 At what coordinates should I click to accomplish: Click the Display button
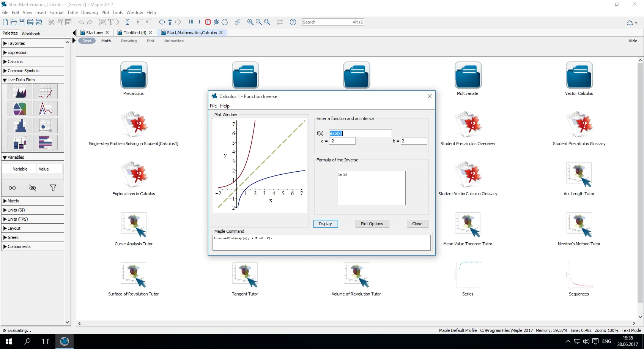(x=326, y=224)
